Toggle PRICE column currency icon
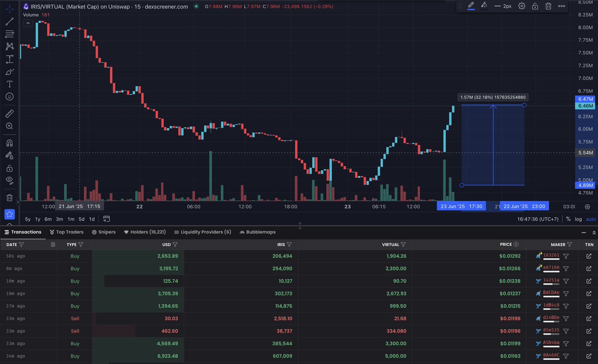Image resolution: width=598 pixels, height=364 pixels. [x=516, y=244]
